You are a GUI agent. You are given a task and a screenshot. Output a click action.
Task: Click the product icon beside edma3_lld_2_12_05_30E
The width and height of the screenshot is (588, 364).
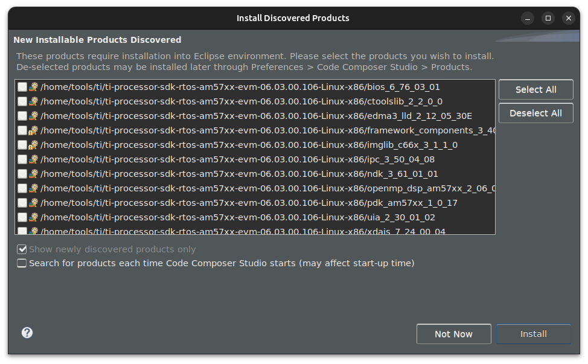pyautogui.click(x=34, y=116)
